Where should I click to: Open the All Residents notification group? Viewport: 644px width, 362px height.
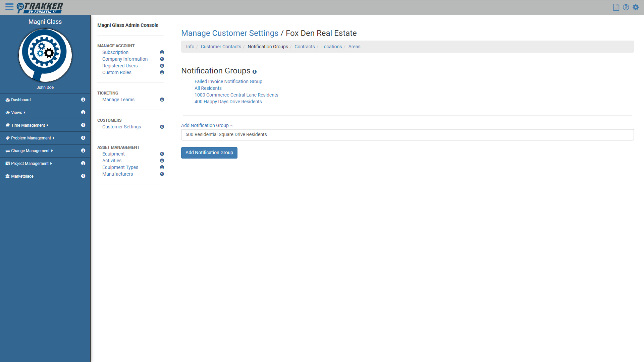208,88
